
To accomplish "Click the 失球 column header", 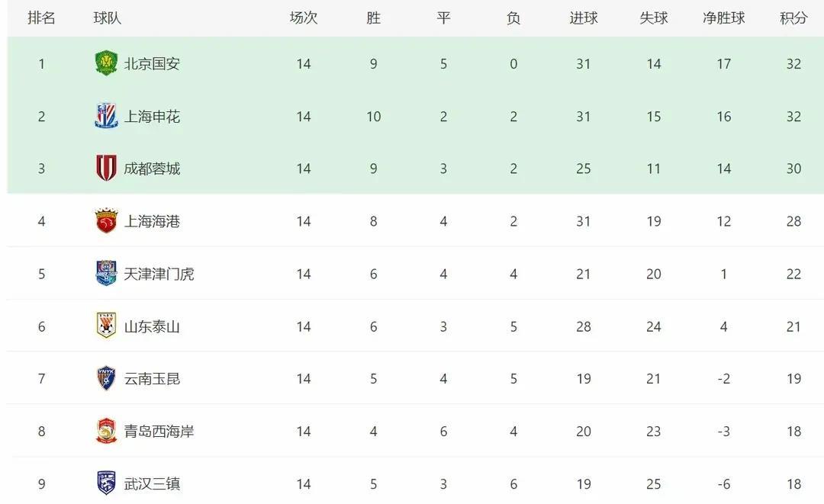I will pyautogui.click(x=654, y=18).
